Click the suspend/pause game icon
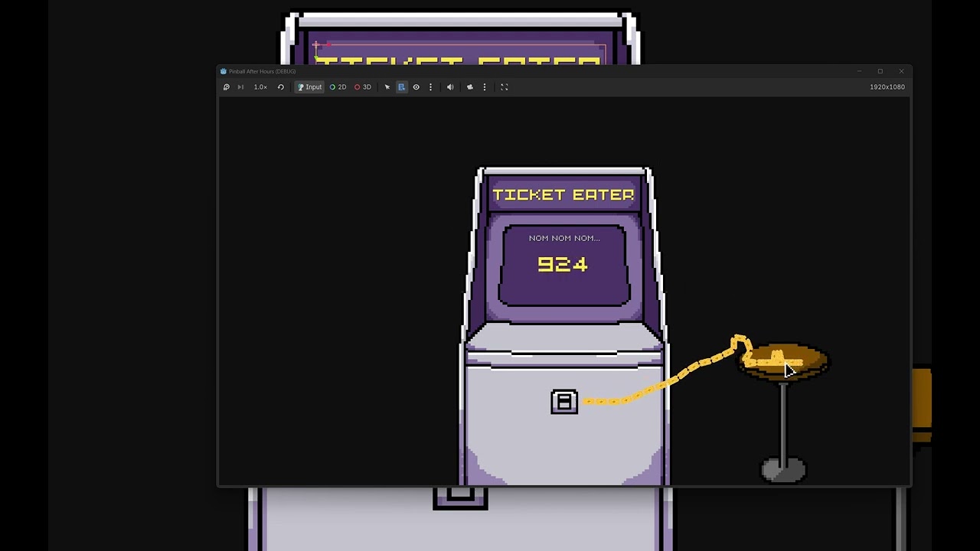 click(227, 87)
